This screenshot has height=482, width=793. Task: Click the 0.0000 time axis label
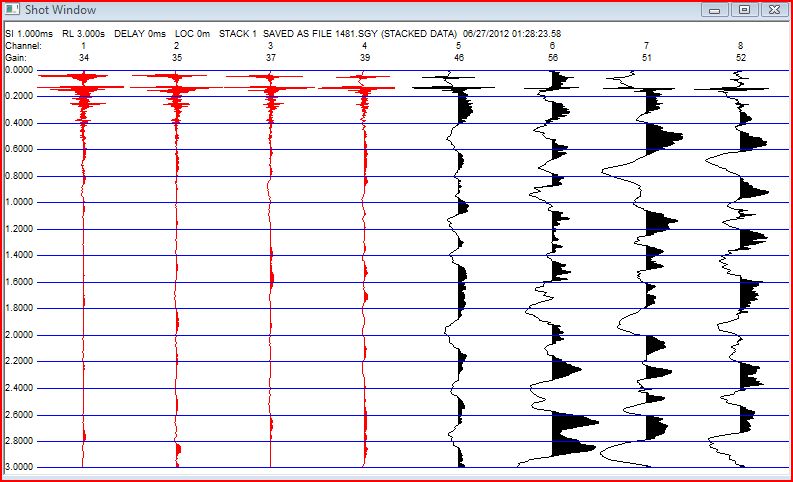click(19, 70)
